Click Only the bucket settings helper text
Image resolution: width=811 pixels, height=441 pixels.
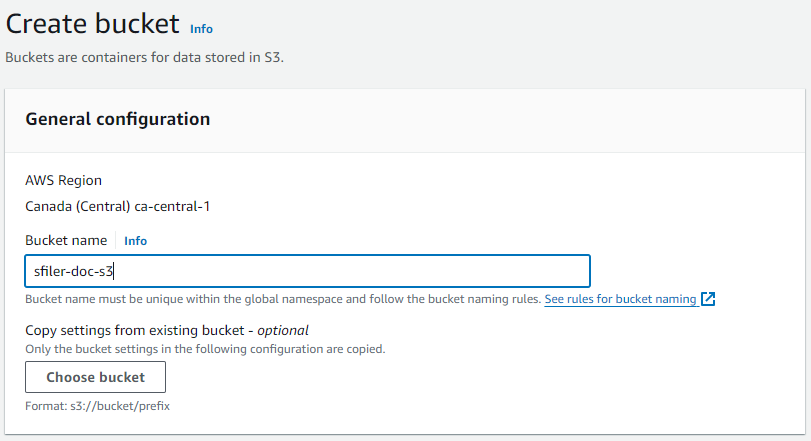pyautogui.click(x=205, y=349)
